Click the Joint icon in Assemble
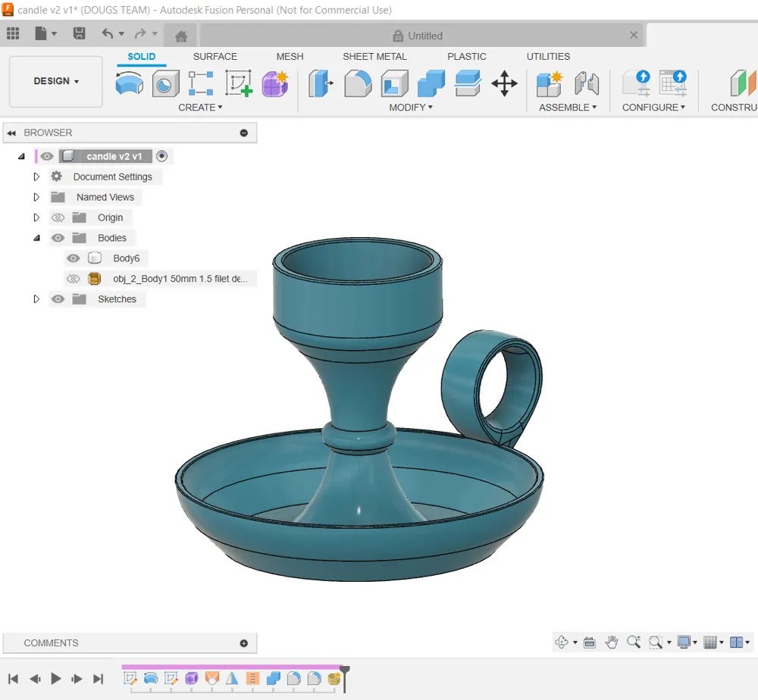This screenshot has width=758, height=700. 587,83
